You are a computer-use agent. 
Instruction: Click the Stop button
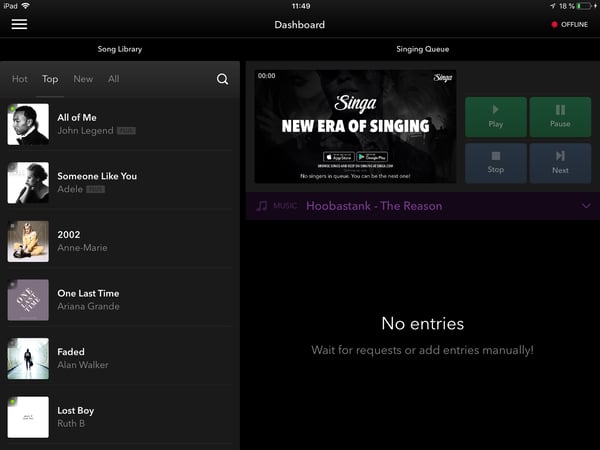[496, 163]
